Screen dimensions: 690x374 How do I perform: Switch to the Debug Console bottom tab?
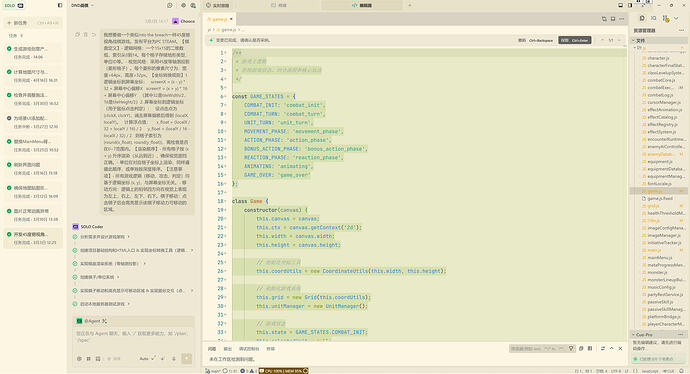pos(249,348)
